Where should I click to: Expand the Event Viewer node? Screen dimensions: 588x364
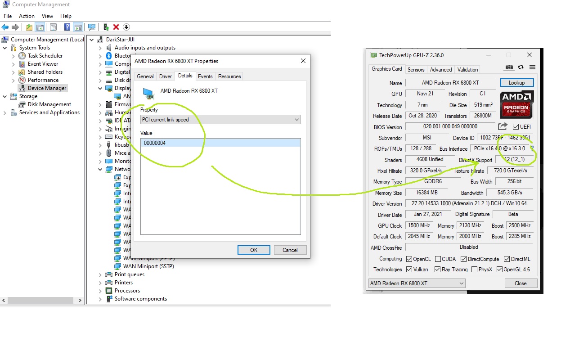[13, 64]
